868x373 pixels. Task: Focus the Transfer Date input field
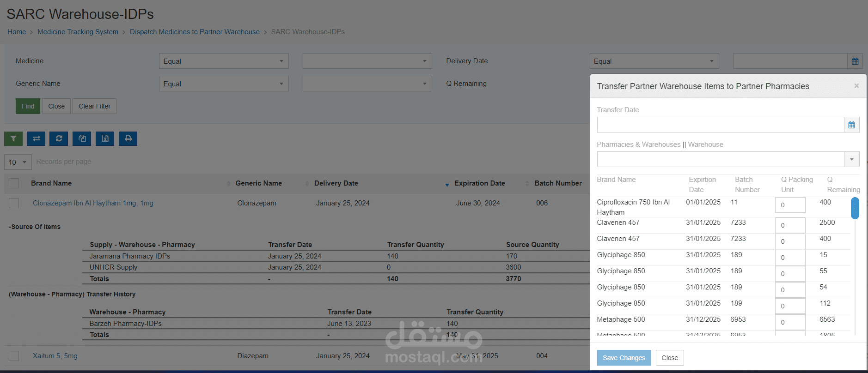721,125
